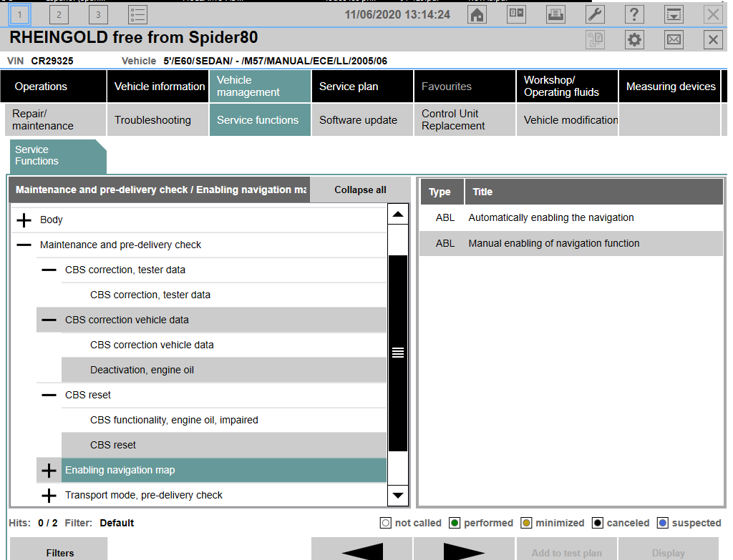Select Automatically enabling the navigation row
733x560 pixels.
571,217
